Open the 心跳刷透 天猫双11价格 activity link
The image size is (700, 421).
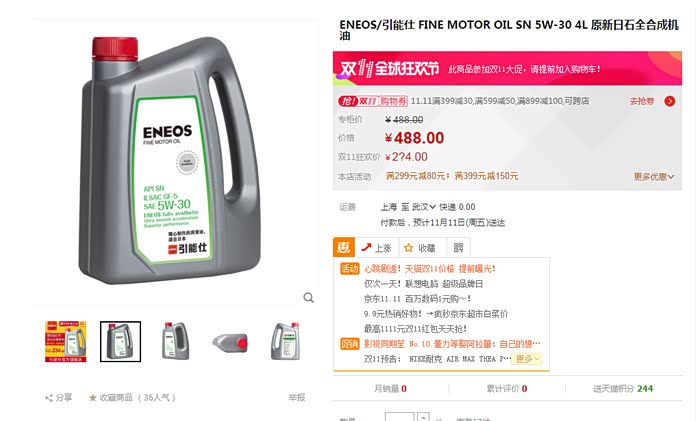pos(429,269)
